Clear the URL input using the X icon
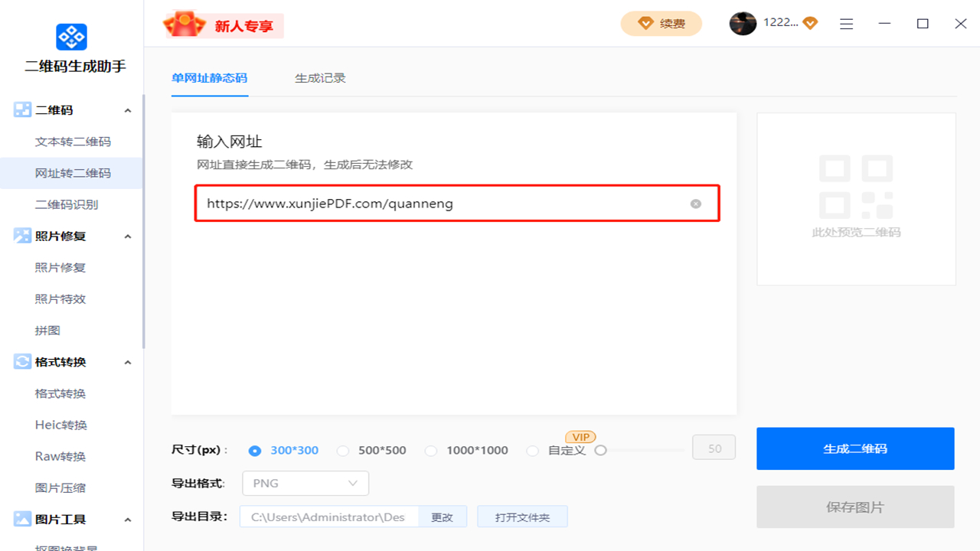The width and height of the screenshot is (980, 551). (x=695, y=204)
